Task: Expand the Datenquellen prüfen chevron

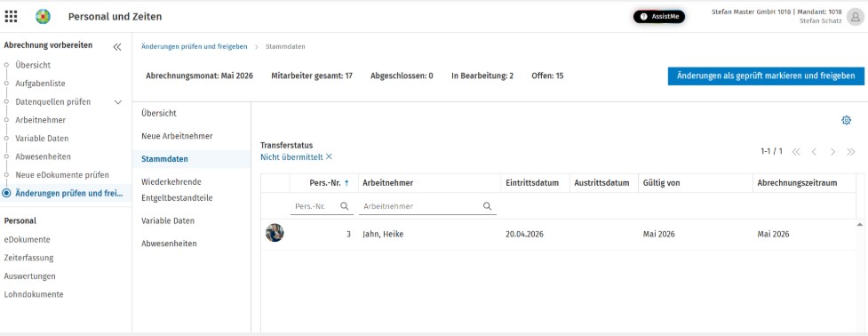Action: point(118,102)
